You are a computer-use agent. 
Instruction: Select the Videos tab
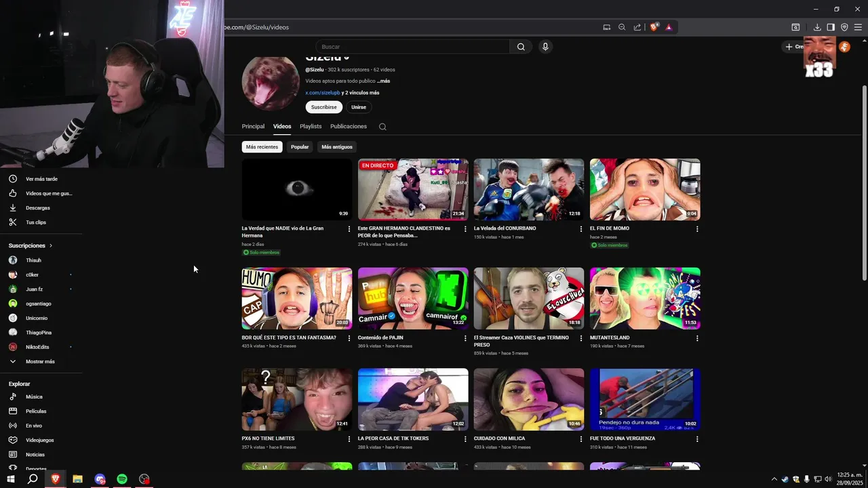[x=282, y=126]
